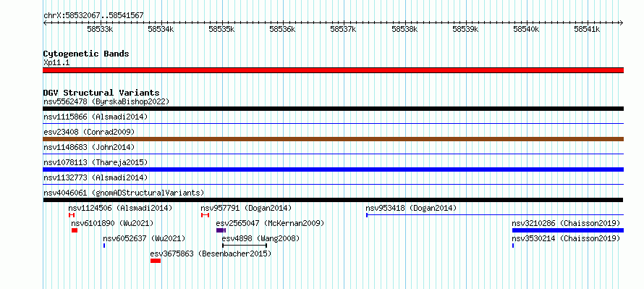
Task: Click the 58541k ruler tick label
Action: point(588,29)
